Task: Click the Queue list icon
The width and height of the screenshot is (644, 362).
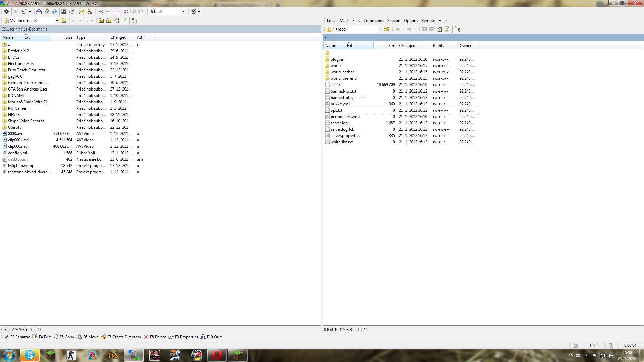Action: pyautogui.click(x=24, y=12)
